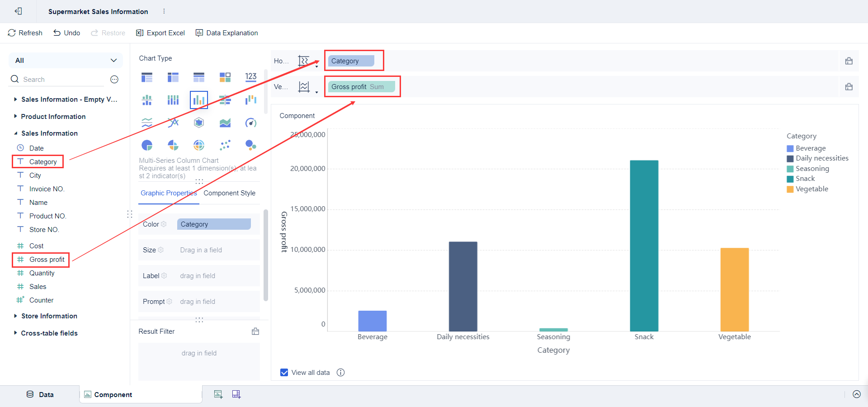Select the scatter plot chart icon
The width and height of the screenshot is (868, 407).
pos(225,145)
